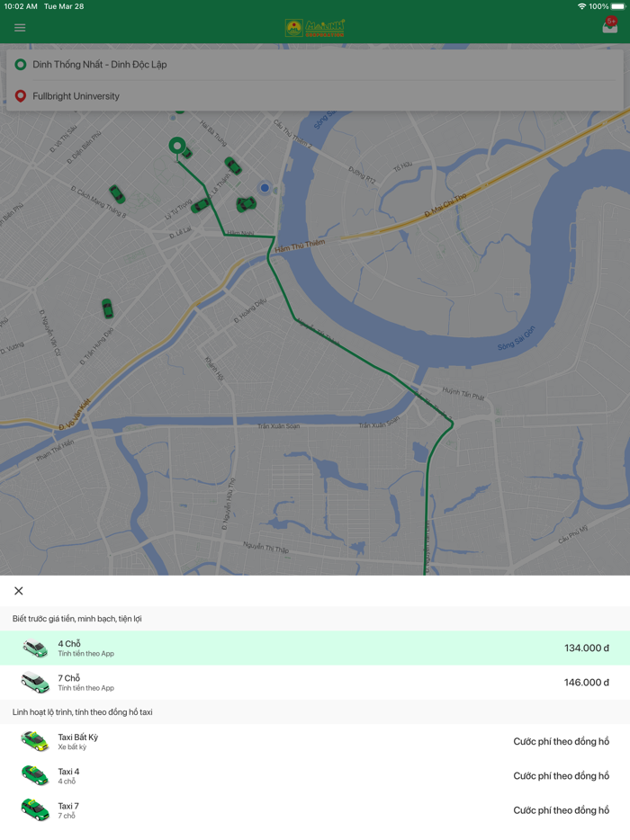This screenshot has width=630, height=840.
Task: Tap header Biết trước giá tiền, minh bạch, tiện lợi
Action: tap(77, 619)
